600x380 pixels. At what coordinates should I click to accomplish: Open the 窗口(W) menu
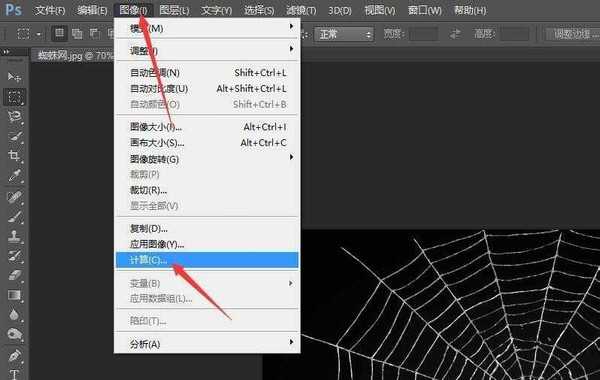click(424, 10)
